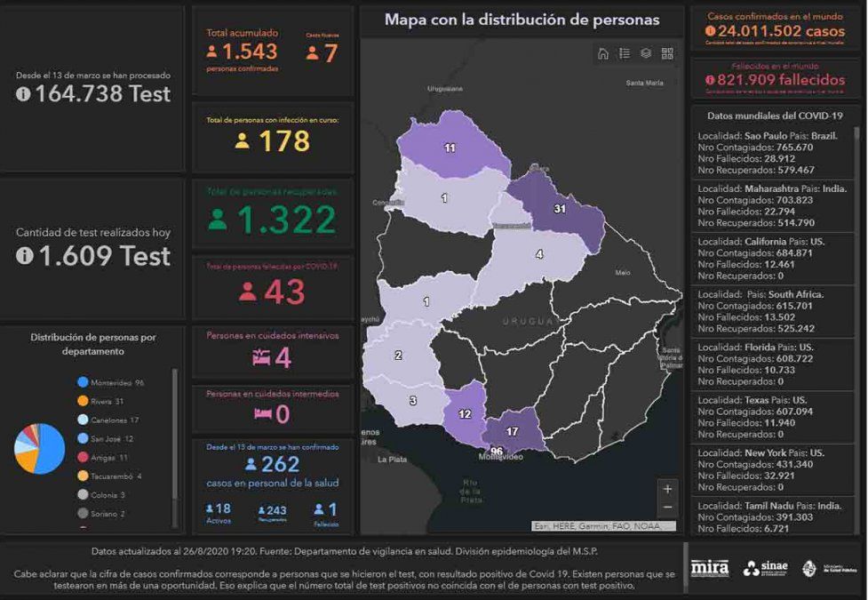Screen dimensions: 868x600
Task: Select San José legend color swatch
Action: 83,439
